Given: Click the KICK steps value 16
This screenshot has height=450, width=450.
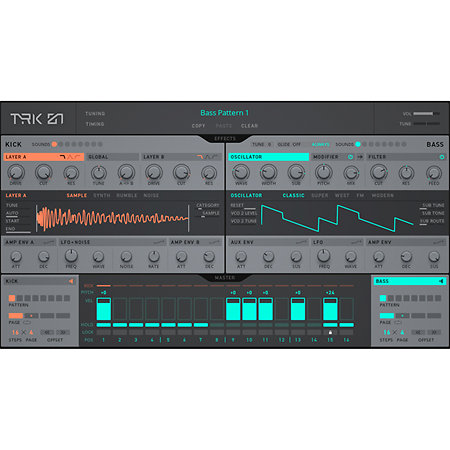Looking at the screenshot, I should click(15, 332).
